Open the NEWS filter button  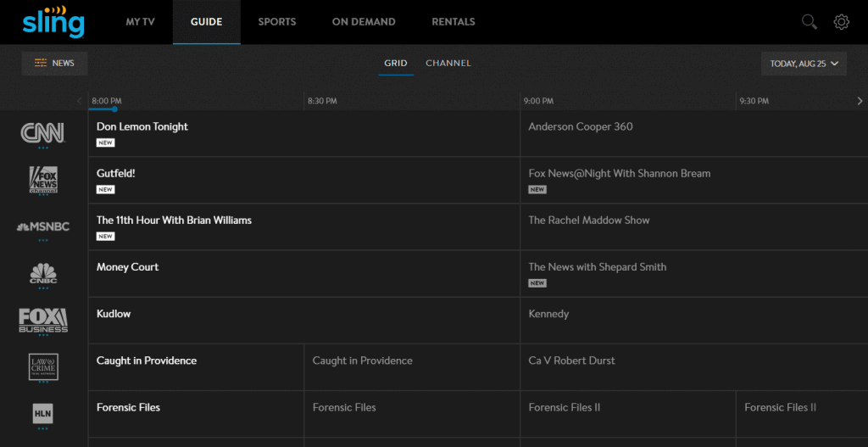[54, 63]
